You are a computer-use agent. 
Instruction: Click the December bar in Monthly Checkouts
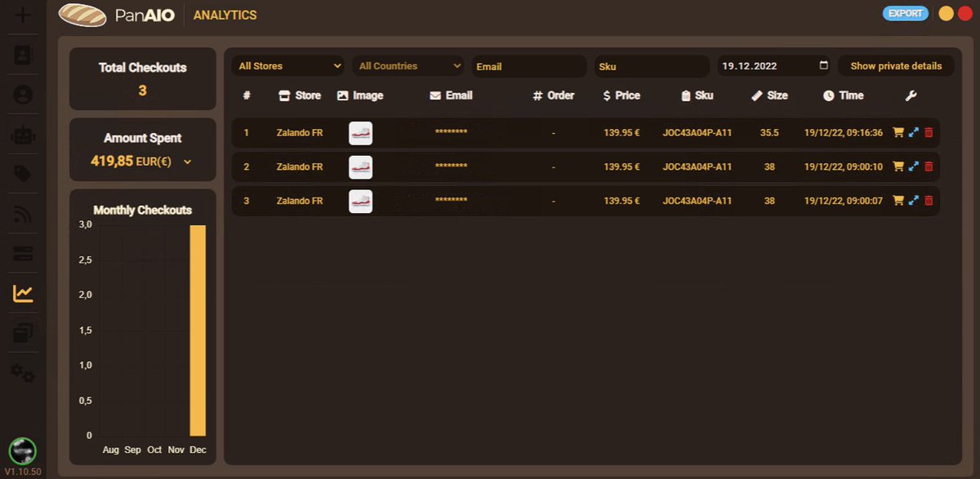(198, 330)
